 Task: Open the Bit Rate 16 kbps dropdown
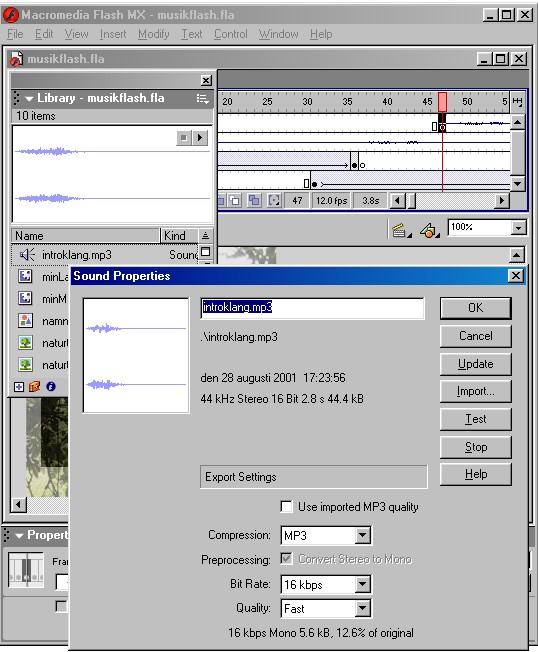(363, 584)
